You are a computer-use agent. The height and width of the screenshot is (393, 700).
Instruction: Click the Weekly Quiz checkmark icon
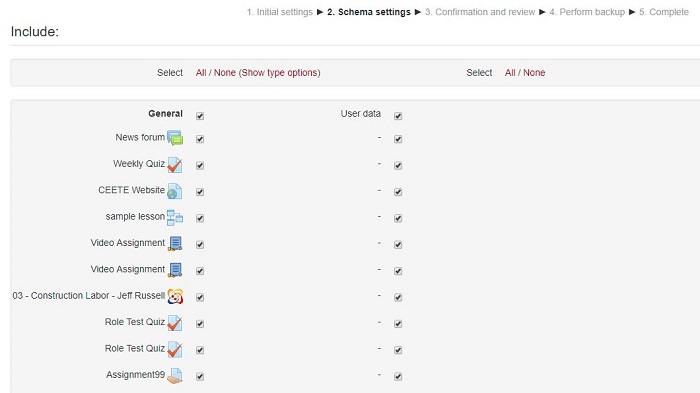[175, 165]
